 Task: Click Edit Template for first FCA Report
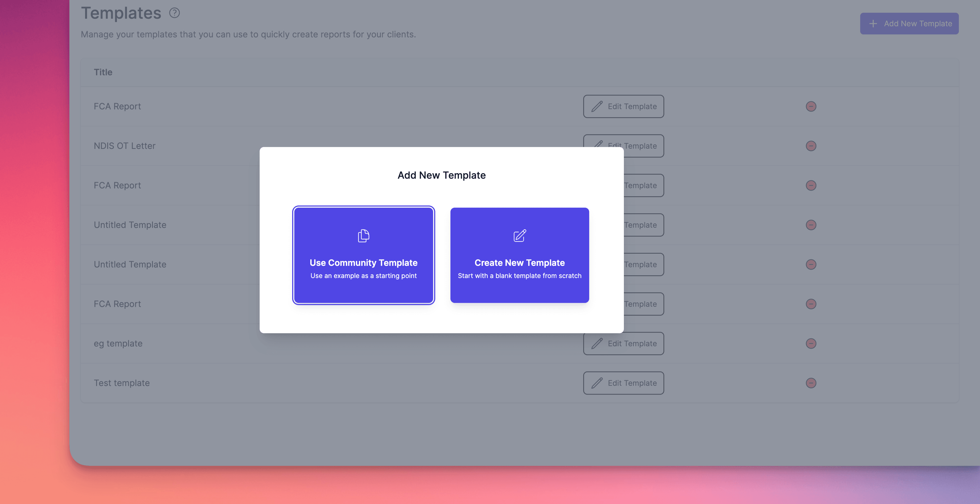(x=623, y=106)
